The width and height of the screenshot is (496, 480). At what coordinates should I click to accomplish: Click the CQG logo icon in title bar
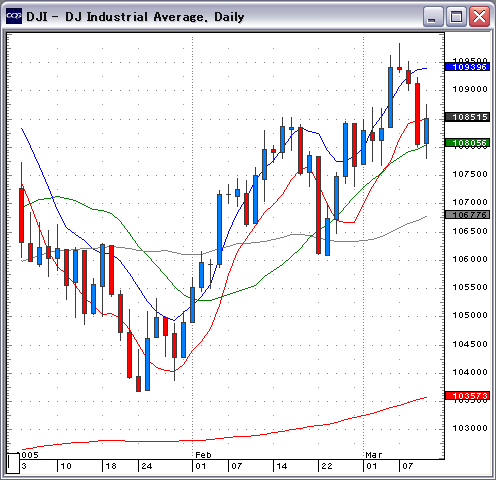(x=14, y=16)
